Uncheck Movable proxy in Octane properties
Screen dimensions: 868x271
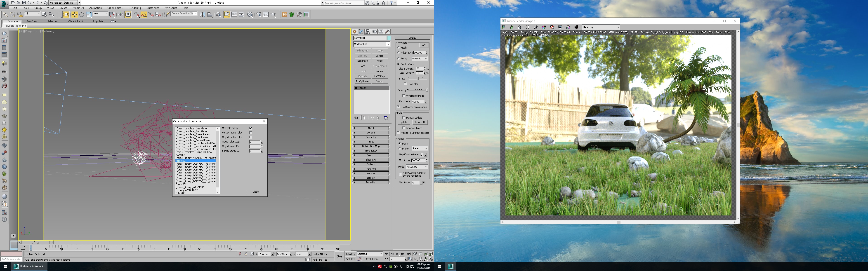(250, 128)
